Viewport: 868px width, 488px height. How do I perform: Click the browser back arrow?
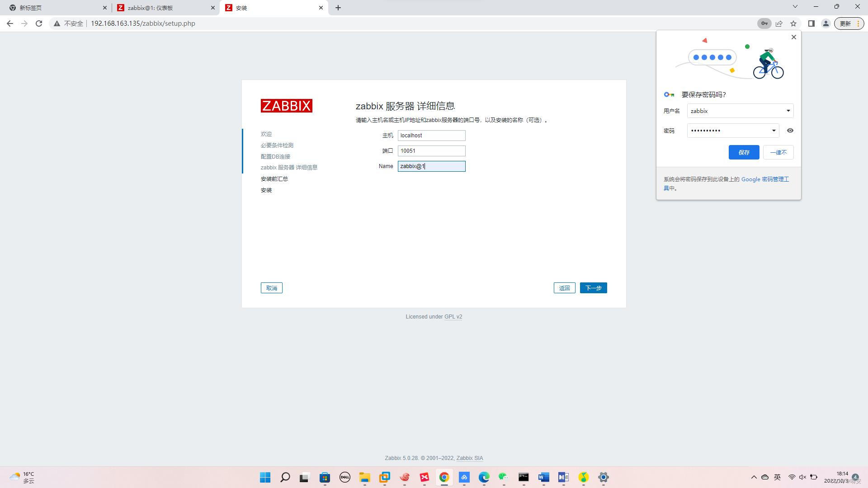[10, 23]
